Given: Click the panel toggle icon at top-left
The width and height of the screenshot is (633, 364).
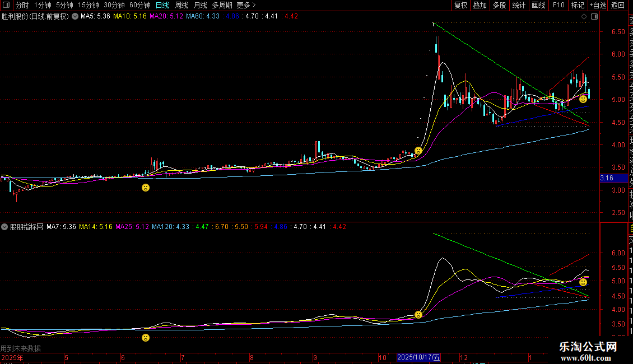Looking at the screenshot, I should 6,5.
